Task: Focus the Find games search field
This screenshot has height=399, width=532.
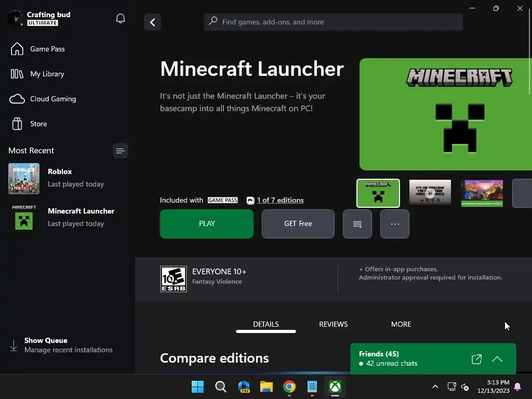Action: (334, 22)
